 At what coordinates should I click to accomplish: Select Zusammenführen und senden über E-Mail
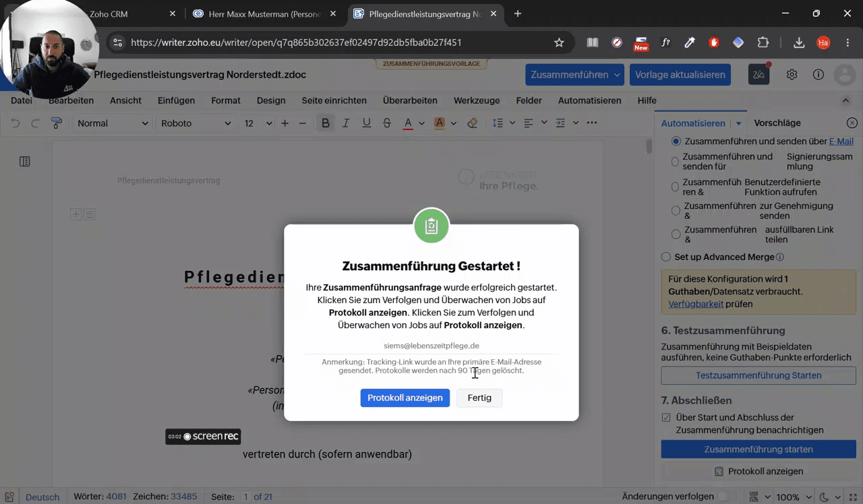[x=676, y=141]
